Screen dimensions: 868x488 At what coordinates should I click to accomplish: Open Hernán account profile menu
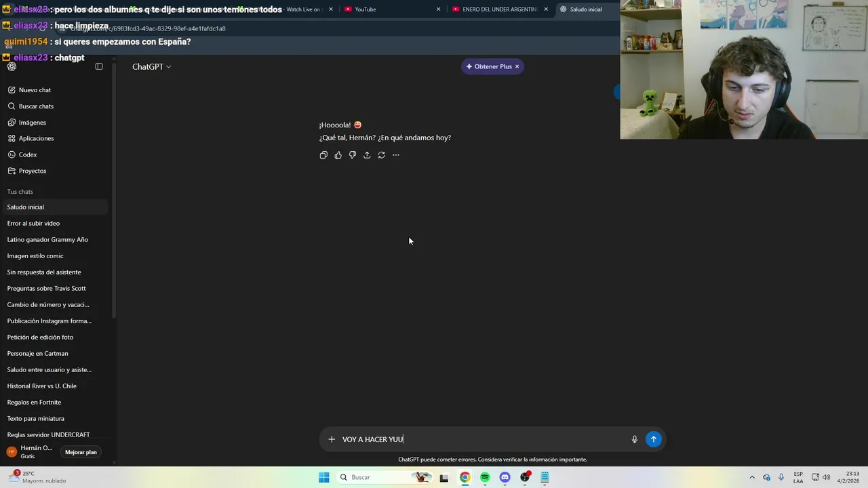pyautogui.click(x=31, y=452)
